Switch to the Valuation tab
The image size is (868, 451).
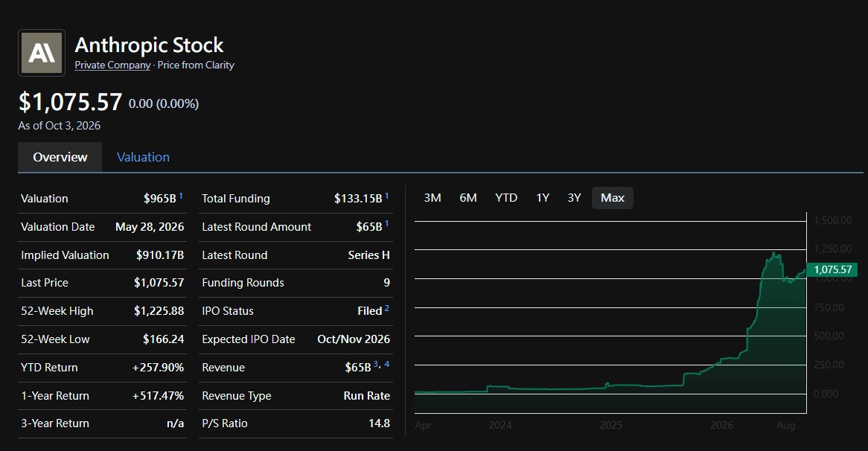pyautogui.click(x=143, y=157)
